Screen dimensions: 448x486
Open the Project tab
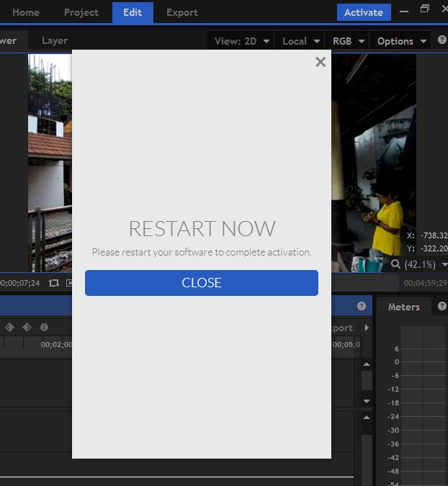pos(81,12)
